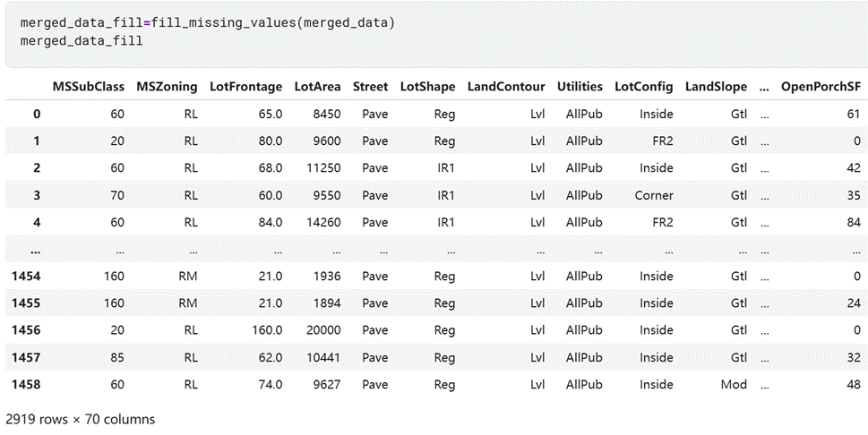Click row index 1454
868x435 pixels.
(26, 277)
